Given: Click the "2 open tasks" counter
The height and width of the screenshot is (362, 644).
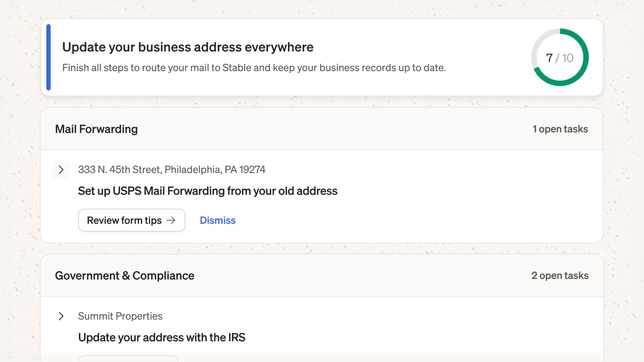Looking at the screenshot, I should pos(560,276).
